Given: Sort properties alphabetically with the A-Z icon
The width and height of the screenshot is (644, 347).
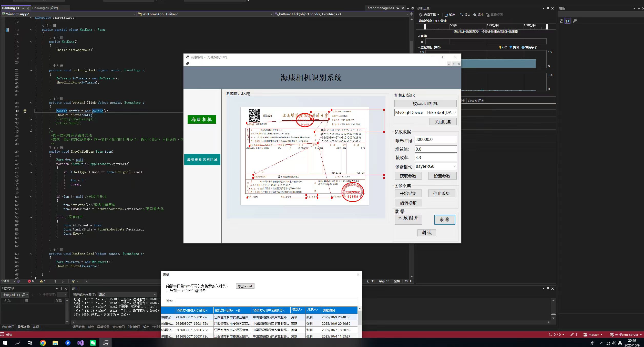Looking at the screenshot, I should point(567,21).
